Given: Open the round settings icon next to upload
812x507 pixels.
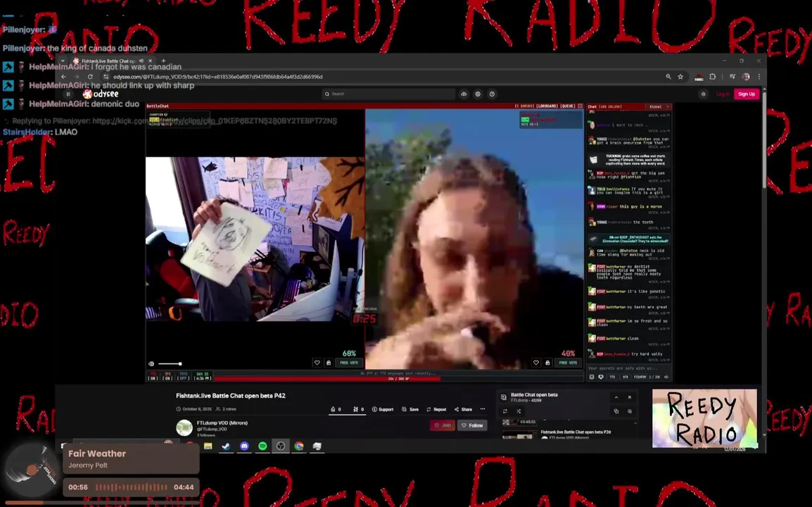Looking at the screenshot, I should point(478,94).
